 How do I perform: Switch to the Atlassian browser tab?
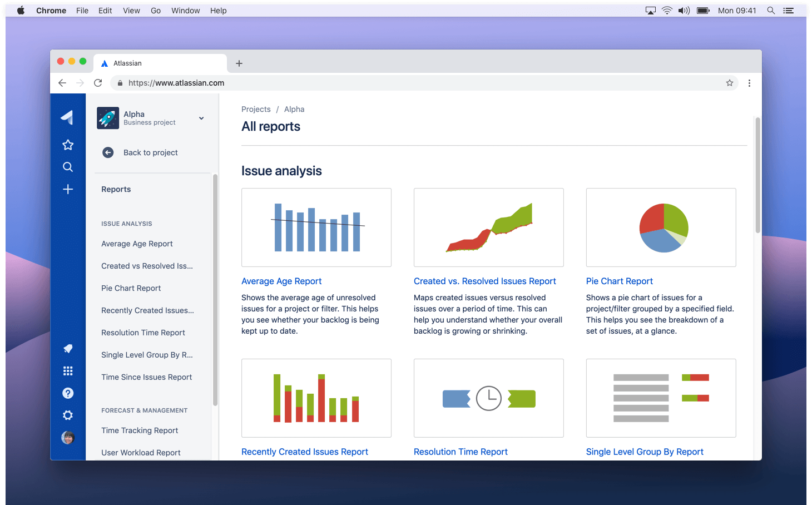pos(160,63)
